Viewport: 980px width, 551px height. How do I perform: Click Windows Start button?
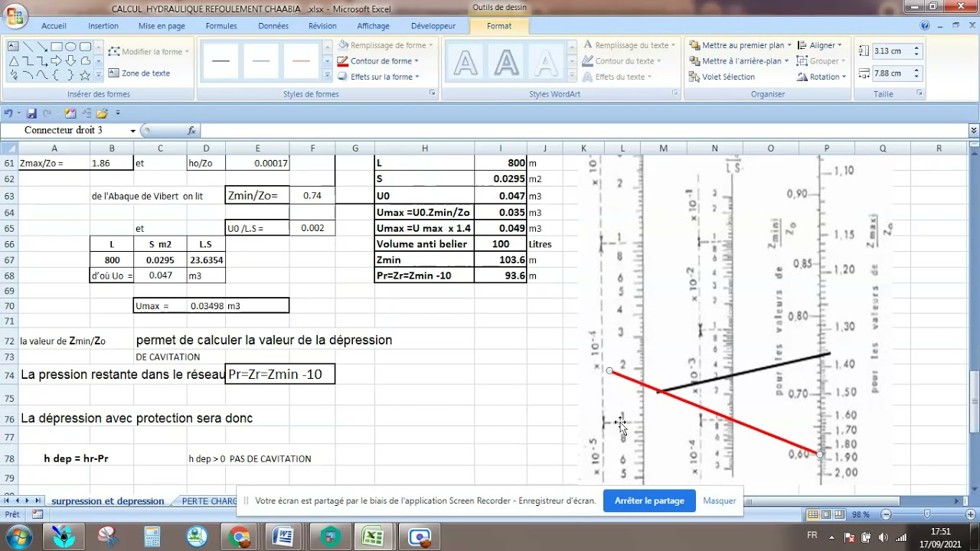pyautogui.click(x=17, y=536)
